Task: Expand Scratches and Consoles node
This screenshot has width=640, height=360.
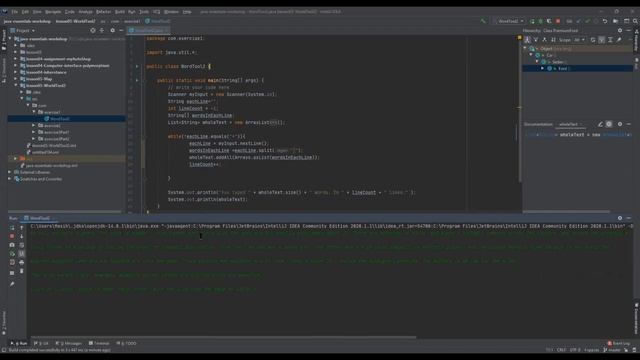Action: point(10,179)
